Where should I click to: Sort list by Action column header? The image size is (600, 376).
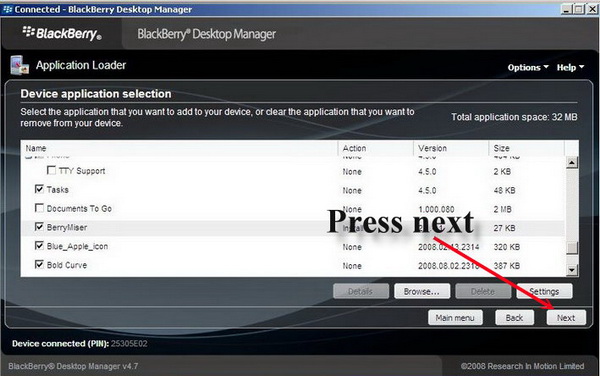375,148
